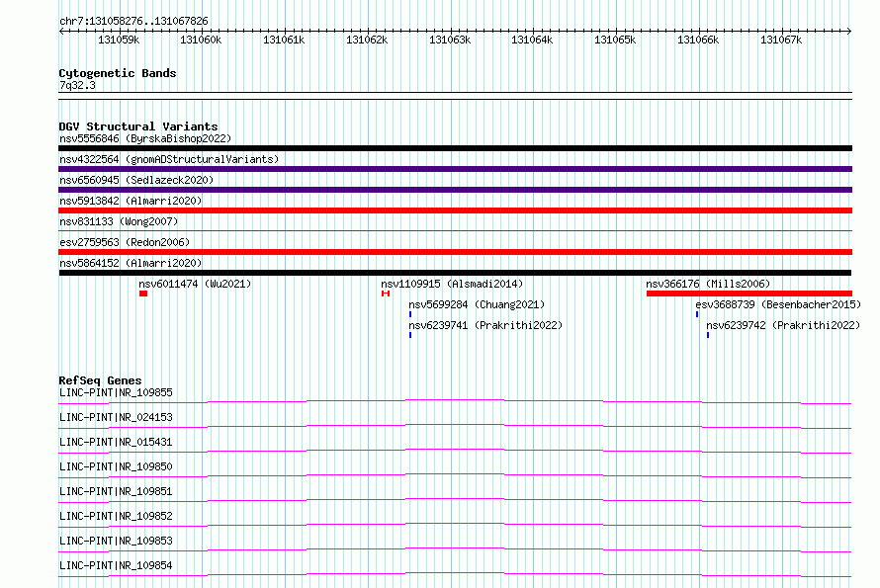Open the LINC-PINT|NR_109852 transcript label
Image resolution: width=880 pixels, height=588 pixels.
pyautogui.click(x=116, y=516)
